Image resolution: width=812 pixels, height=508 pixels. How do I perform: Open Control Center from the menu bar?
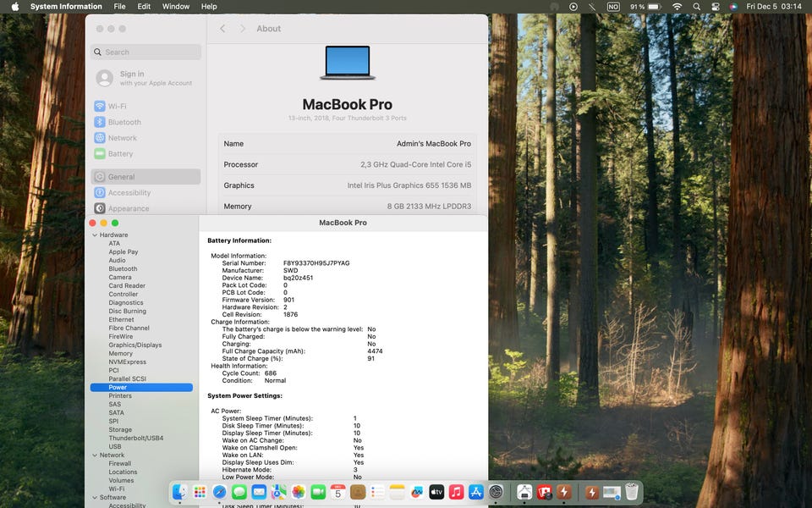pyautogui.click(x=716, y=7)
